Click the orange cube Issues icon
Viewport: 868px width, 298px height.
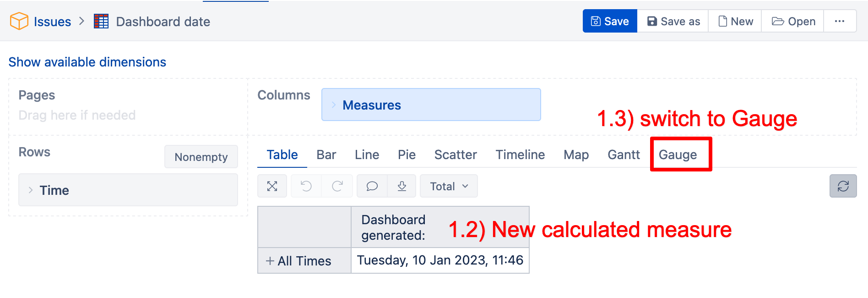(x=19, y=21)
